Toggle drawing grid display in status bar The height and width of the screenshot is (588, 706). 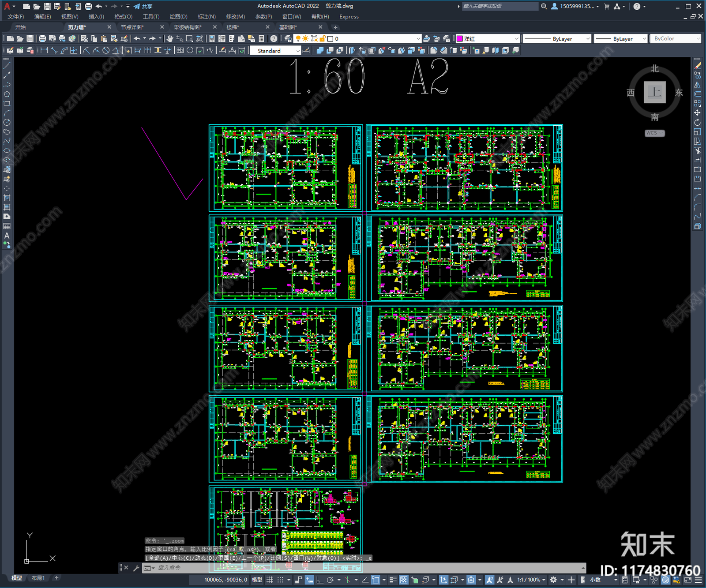pos(270,580)
